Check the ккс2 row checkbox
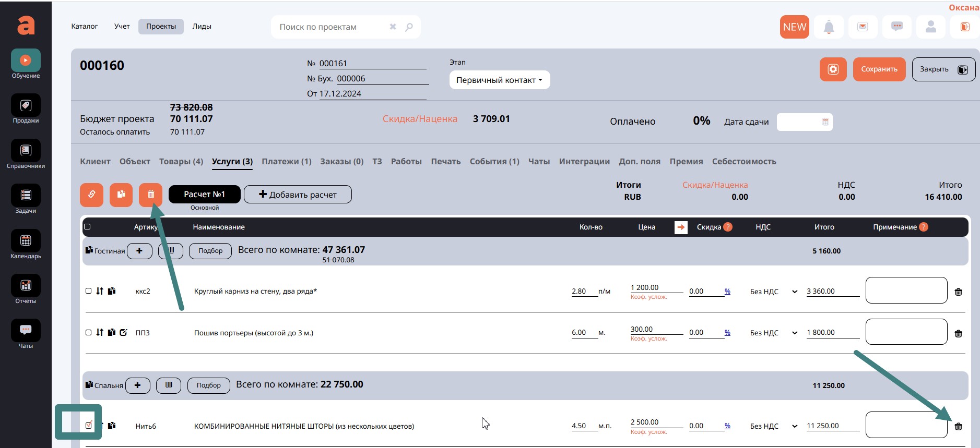This screenshot has width=980, height=448. coord(88,291)
